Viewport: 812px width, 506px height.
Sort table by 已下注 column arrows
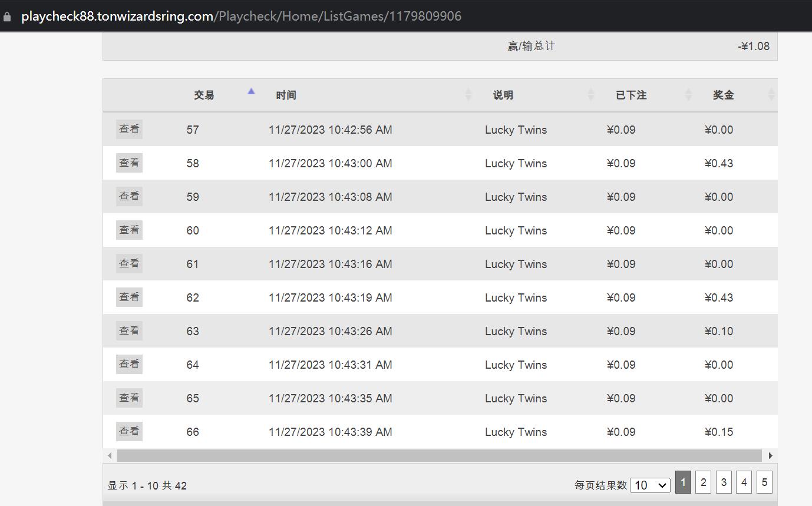688,94
